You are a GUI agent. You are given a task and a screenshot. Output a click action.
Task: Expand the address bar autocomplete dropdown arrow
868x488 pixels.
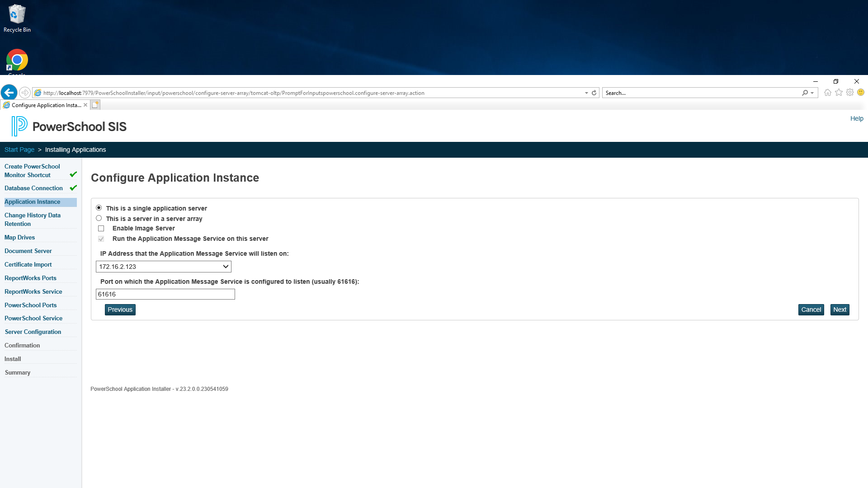[x=586, y=93]
